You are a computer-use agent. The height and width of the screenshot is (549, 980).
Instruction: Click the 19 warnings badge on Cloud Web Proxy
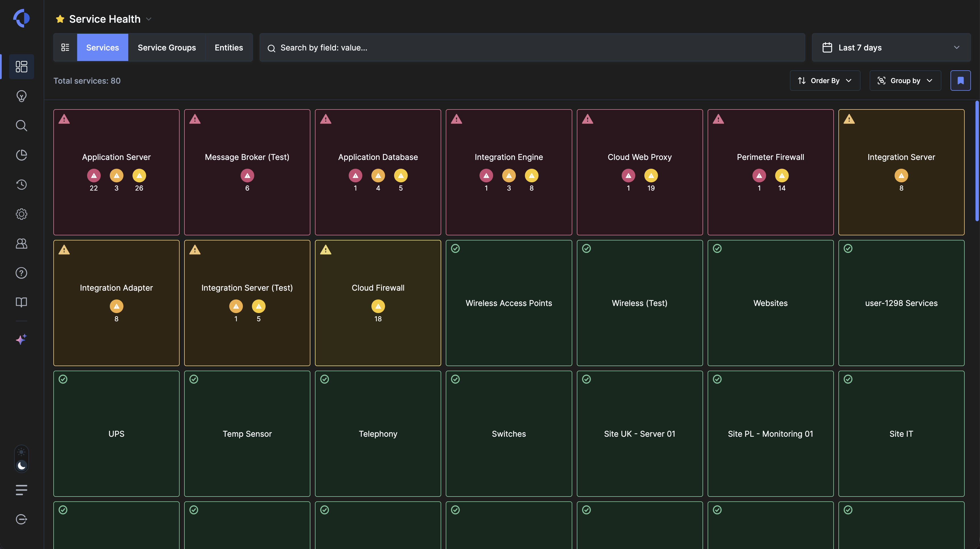(651, 176)
